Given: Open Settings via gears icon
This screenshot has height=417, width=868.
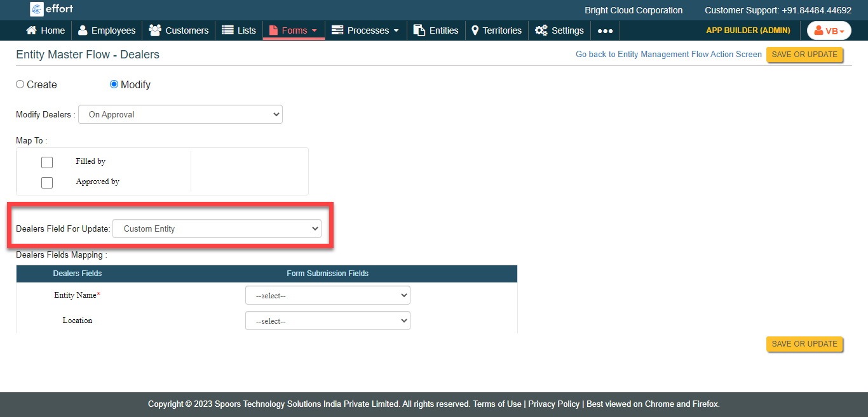Looking at the screenshot, I should (541, 30).
